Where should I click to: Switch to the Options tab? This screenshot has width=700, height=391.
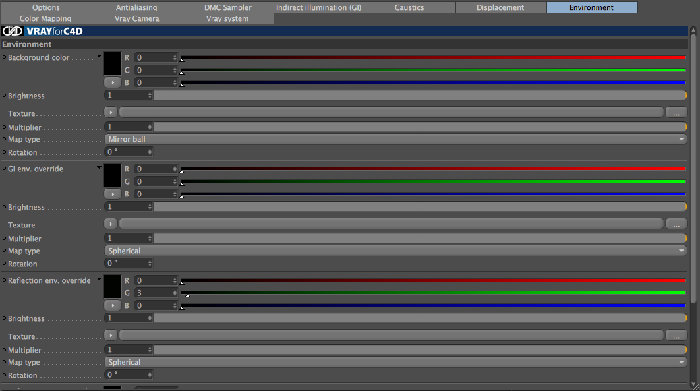pyautogui.click(x=46, y=8)
